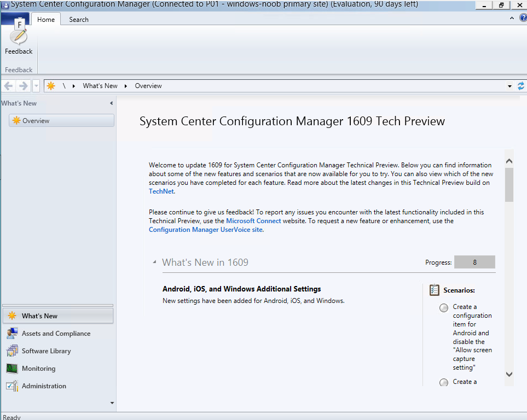Click the 'Android, iOS, and Windows Additional Settings' heading
The image size is (527, 420).
(x=242, y=289)
